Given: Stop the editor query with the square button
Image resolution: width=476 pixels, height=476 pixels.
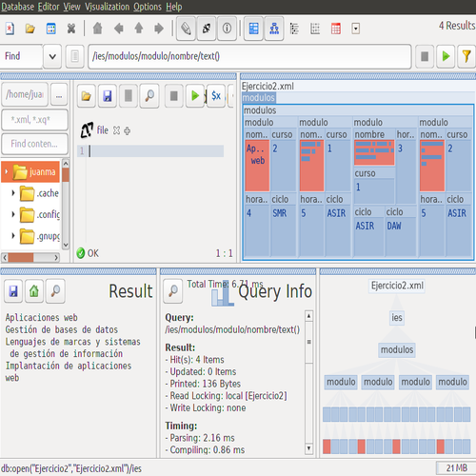Looking at the screenshot, I should tap(174, 96).
